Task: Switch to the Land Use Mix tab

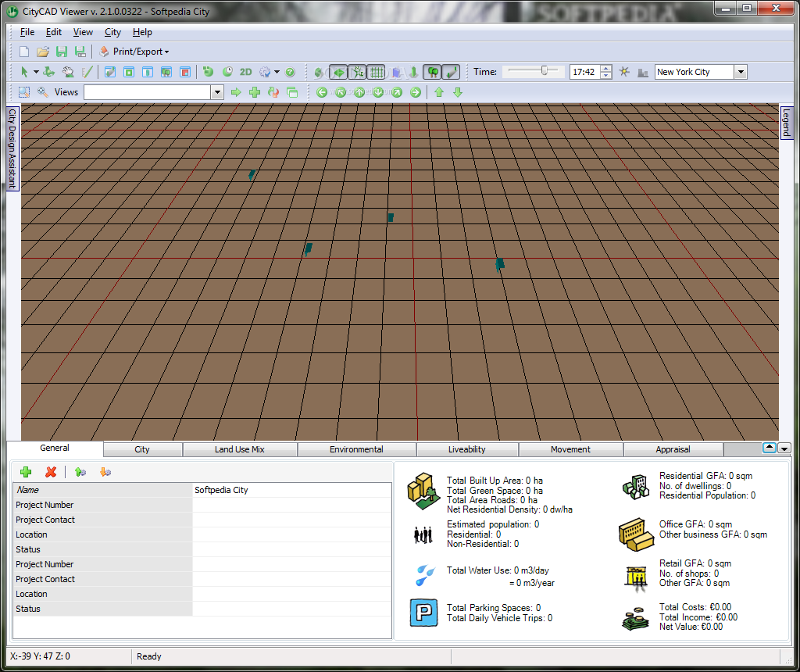Action: (239, 449)
